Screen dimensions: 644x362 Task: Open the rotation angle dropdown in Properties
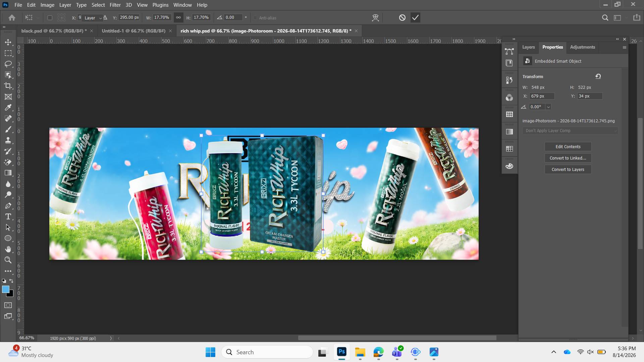(548, 107)
